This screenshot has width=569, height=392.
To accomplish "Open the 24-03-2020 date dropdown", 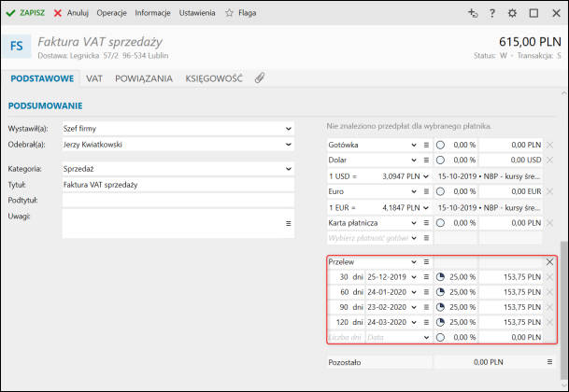I will 414,322.
